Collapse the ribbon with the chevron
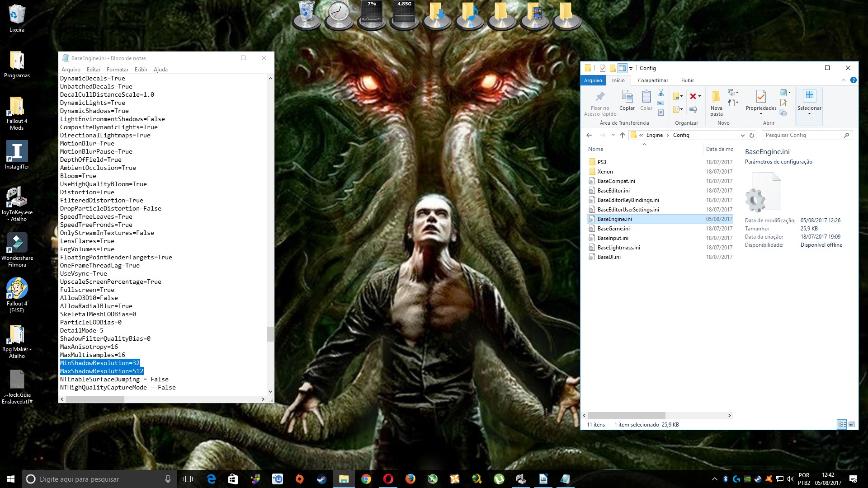Screen dimensions: 868x488 pyautogui.click(x=843, y=80)
